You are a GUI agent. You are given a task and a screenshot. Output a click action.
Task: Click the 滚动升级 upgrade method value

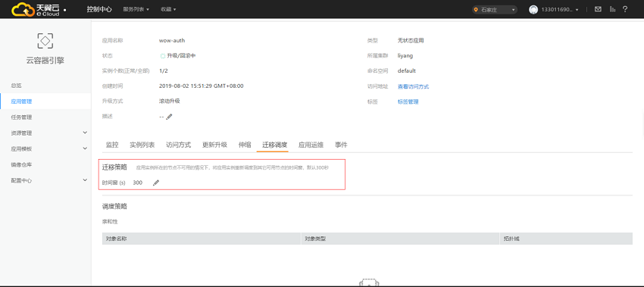click(169, 101)
